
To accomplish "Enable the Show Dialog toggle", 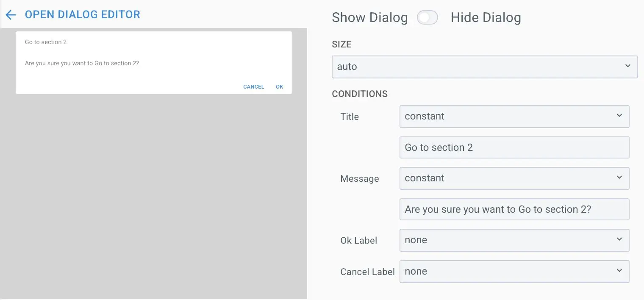I will coord(427,17).
